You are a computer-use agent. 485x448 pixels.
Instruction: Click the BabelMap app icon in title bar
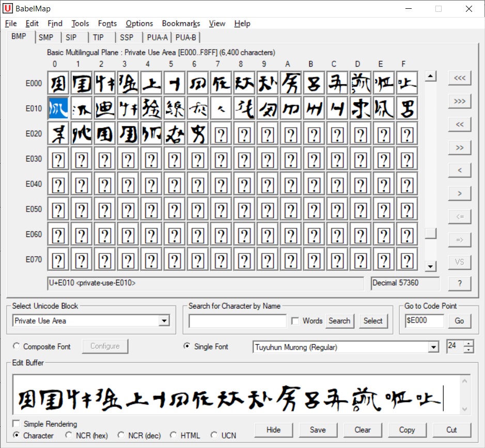(8, 8)
